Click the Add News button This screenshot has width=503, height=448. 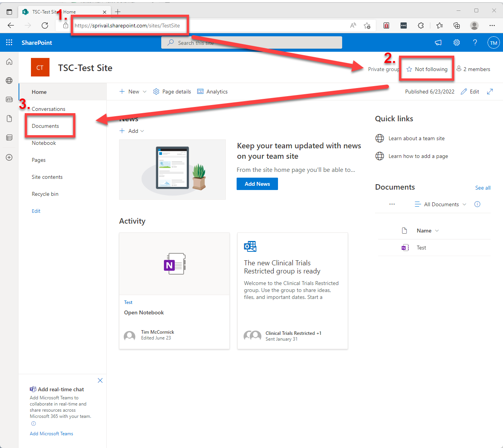(x=257, y=184)
